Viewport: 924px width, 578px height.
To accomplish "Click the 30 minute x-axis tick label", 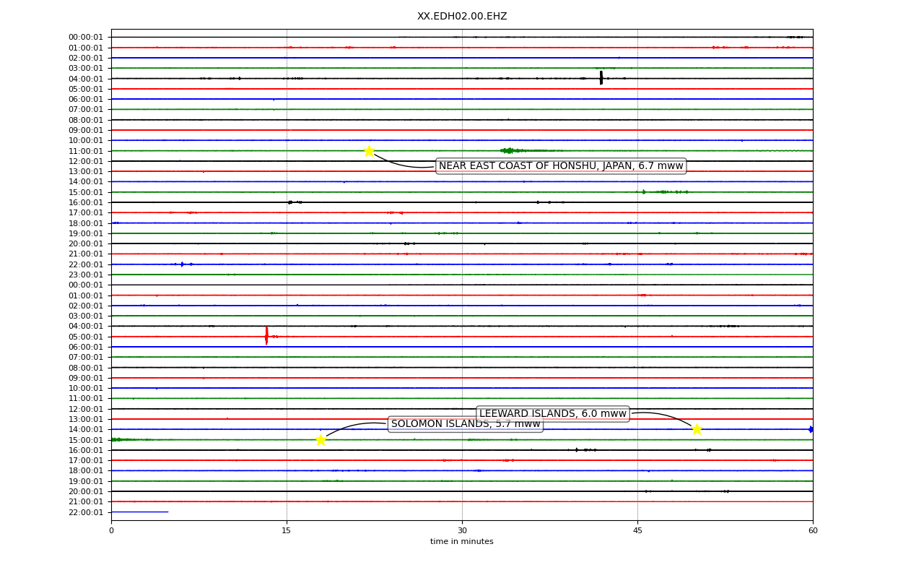I will [462, 531].
